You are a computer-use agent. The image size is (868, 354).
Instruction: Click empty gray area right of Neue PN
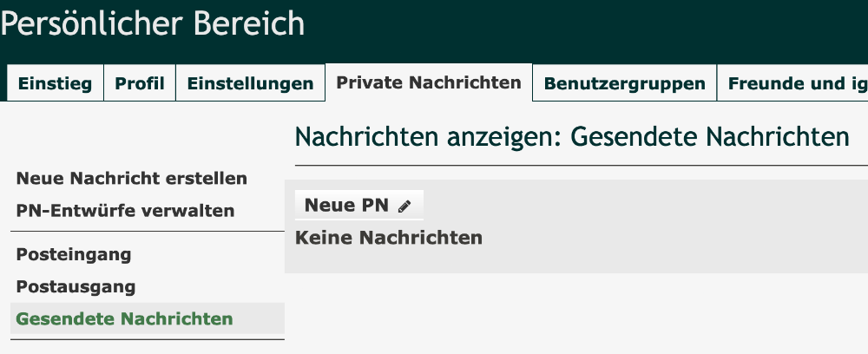[642, 206]
